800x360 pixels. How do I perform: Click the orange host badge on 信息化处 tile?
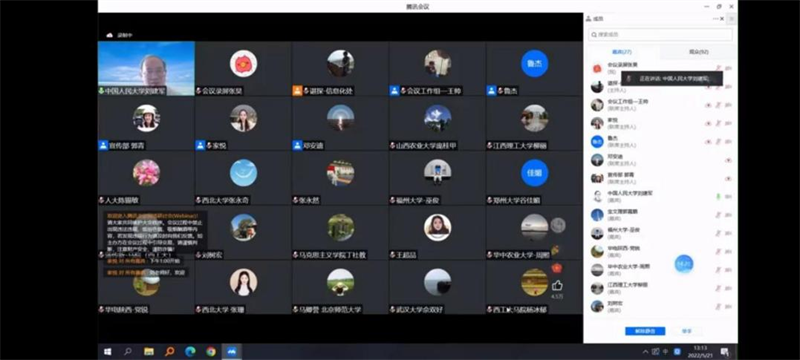click(x=297, y=91)
